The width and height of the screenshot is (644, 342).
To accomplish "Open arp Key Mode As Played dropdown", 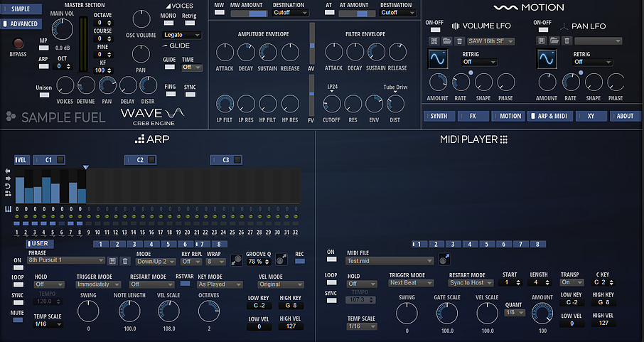I will [x=220, y=284].
